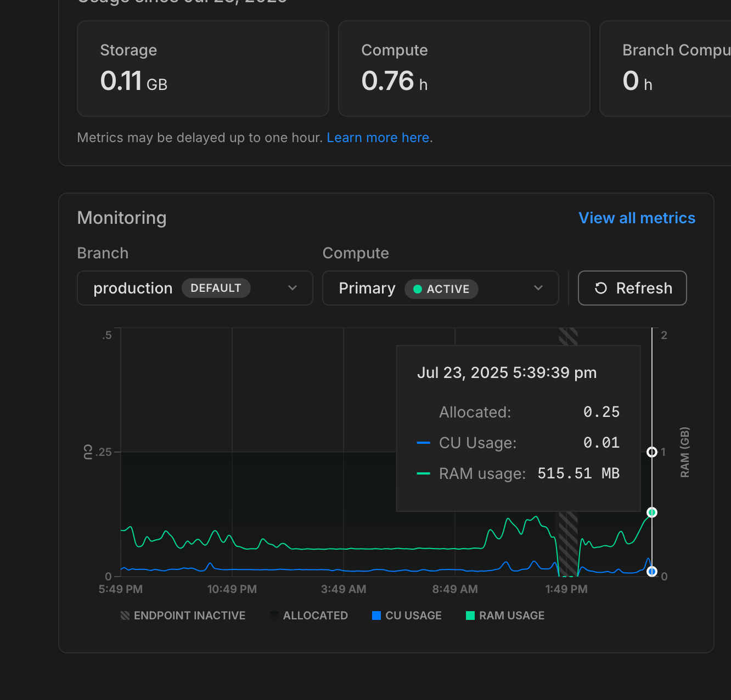
Task: Toggle ENDPOINT INACTIVE legend entry
Action: point(183,616)
